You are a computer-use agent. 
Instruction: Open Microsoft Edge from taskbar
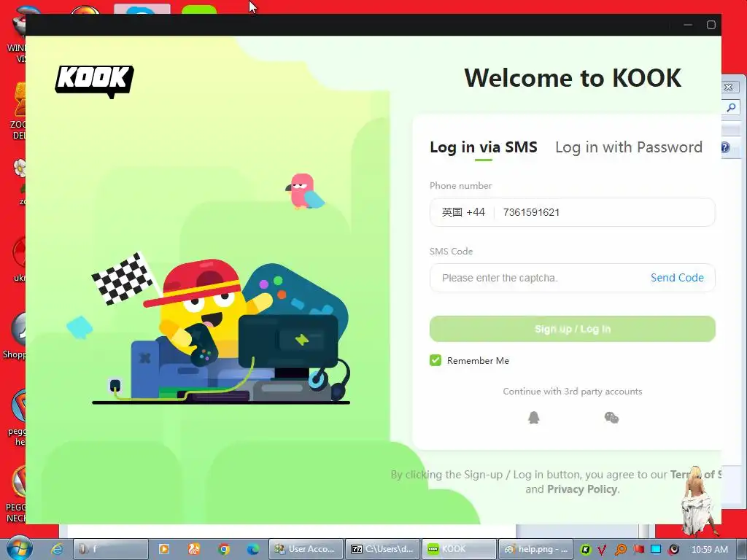tap(252, 549)
